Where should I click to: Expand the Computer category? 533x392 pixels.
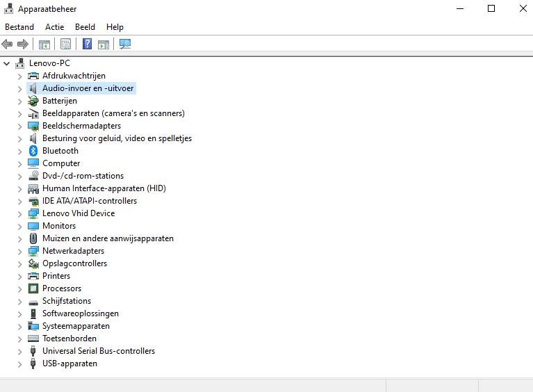[x=19, y=164]
